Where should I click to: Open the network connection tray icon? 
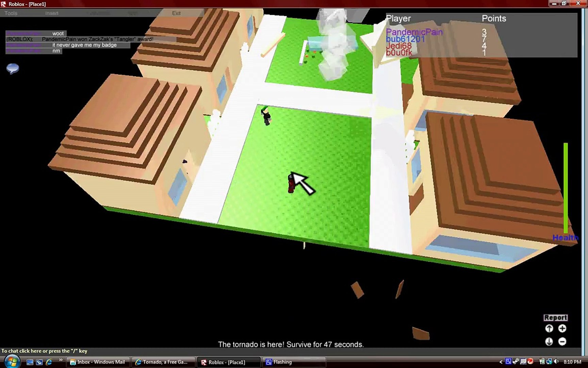point(549,362)
